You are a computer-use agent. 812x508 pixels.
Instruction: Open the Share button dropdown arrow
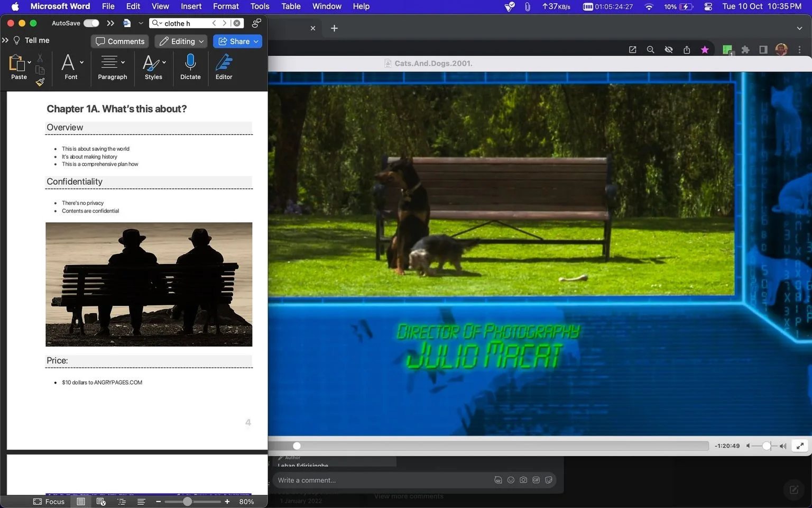(x=256, y=41)
